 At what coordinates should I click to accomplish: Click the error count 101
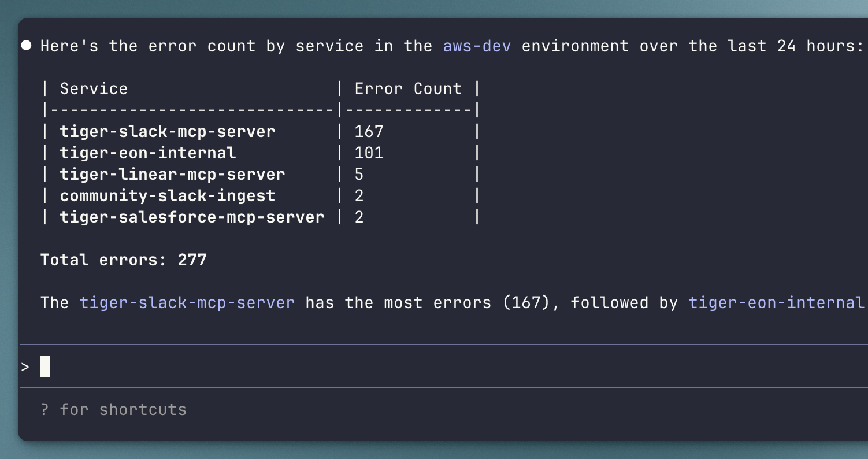click(x=369, y=153)
